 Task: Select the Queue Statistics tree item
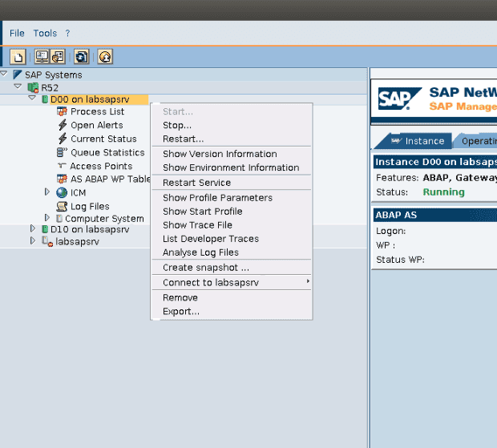[107, 152]
